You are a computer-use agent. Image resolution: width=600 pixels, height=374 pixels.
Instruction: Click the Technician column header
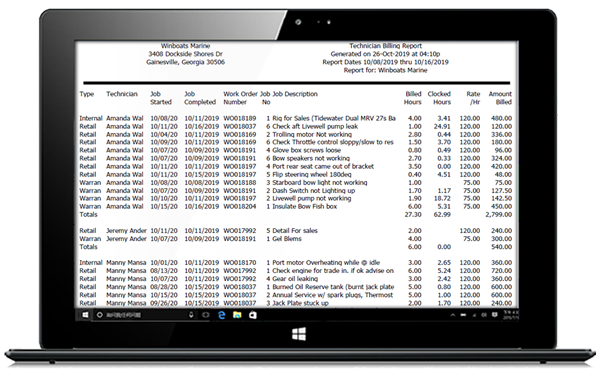tap(122, 94)
